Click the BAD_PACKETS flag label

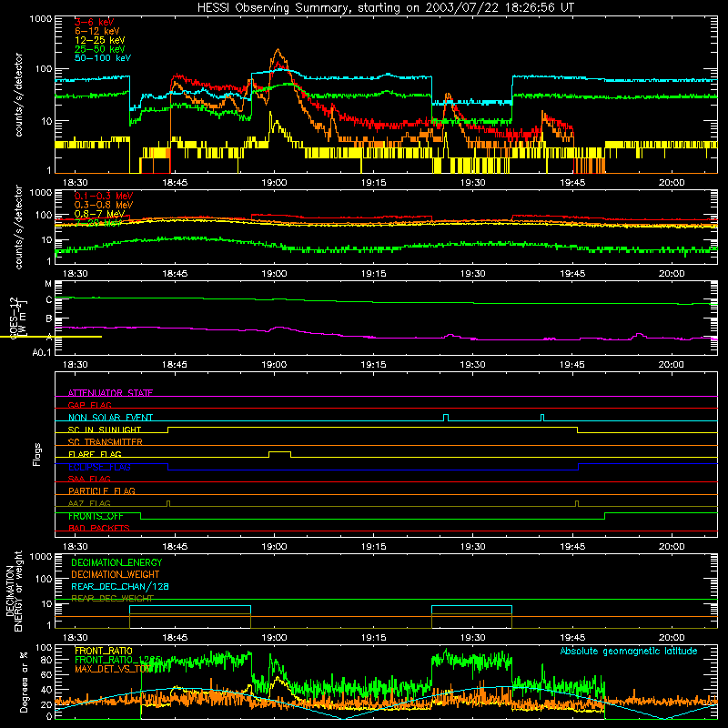point(99,528)
